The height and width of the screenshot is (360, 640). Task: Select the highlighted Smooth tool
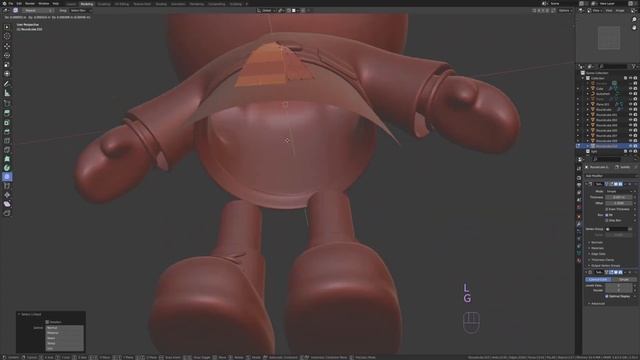tap(7, 177)
